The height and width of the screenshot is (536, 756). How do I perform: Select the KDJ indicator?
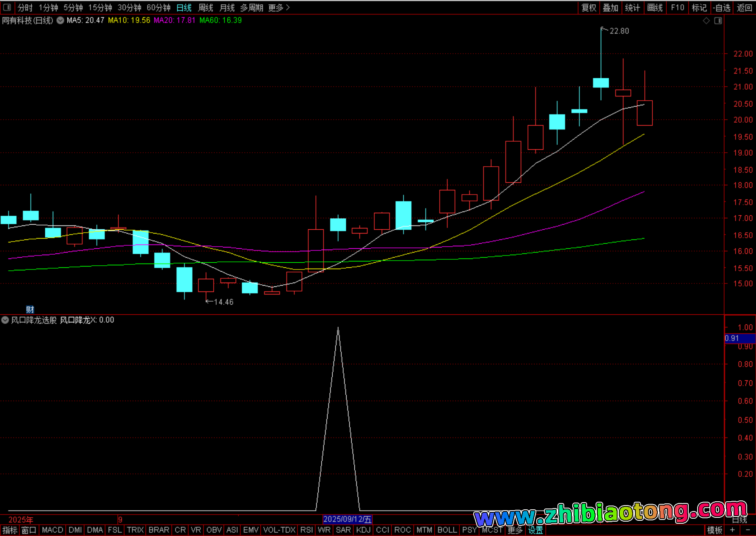pos(363,530)
